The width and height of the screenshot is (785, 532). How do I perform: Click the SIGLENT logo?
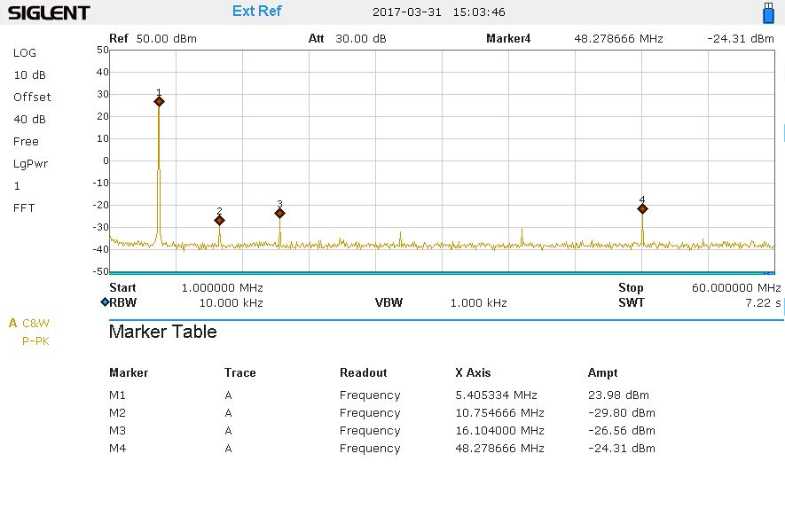(49, 12)
